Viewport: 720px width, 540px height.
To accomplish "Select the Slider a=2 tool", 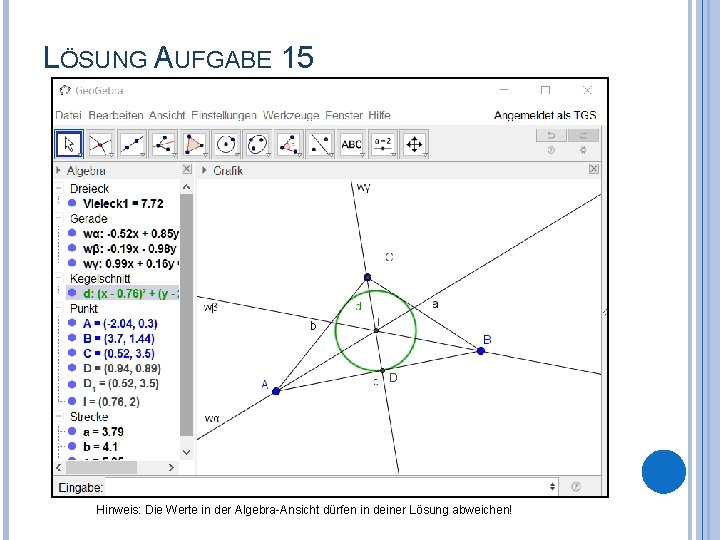I will pos(383,145).
